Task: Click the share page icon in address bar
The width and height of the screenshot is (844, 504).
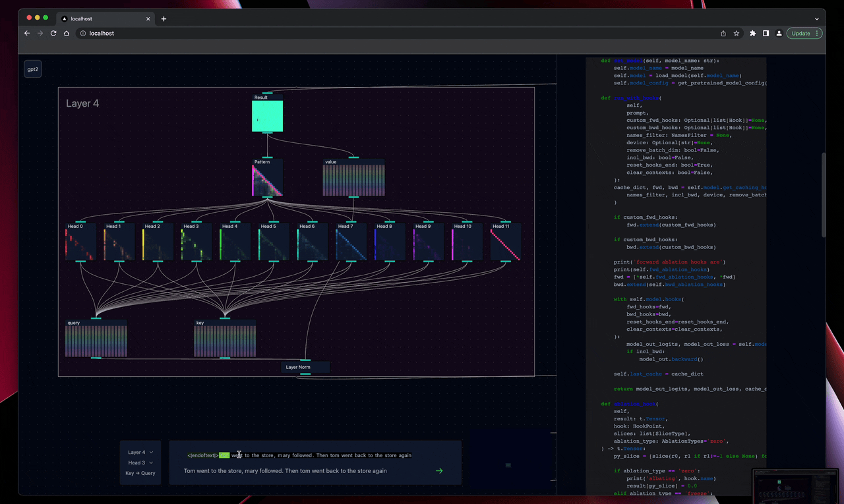Action: (x=723, y=34)
